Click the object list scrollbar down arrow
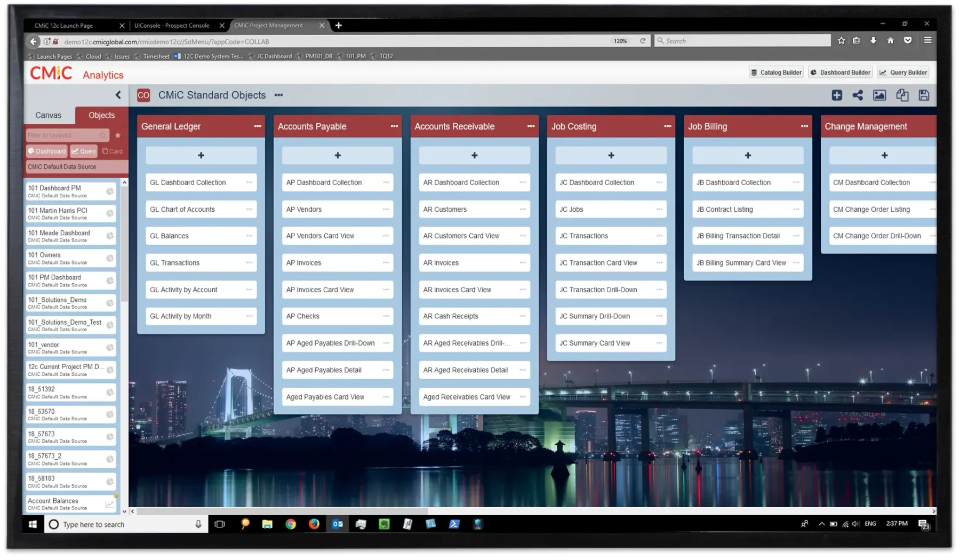 click(x=124, y=511)
